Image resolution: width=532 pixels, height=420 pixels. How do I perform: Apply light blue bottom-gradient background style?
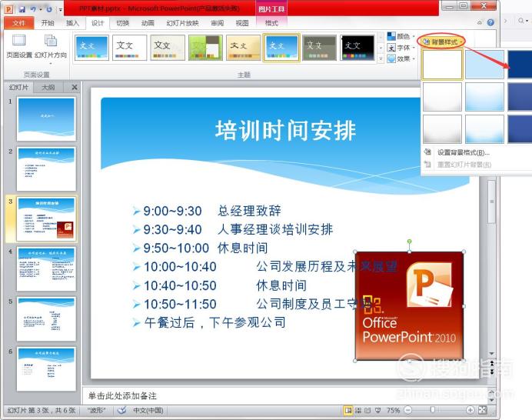point(484,128)
